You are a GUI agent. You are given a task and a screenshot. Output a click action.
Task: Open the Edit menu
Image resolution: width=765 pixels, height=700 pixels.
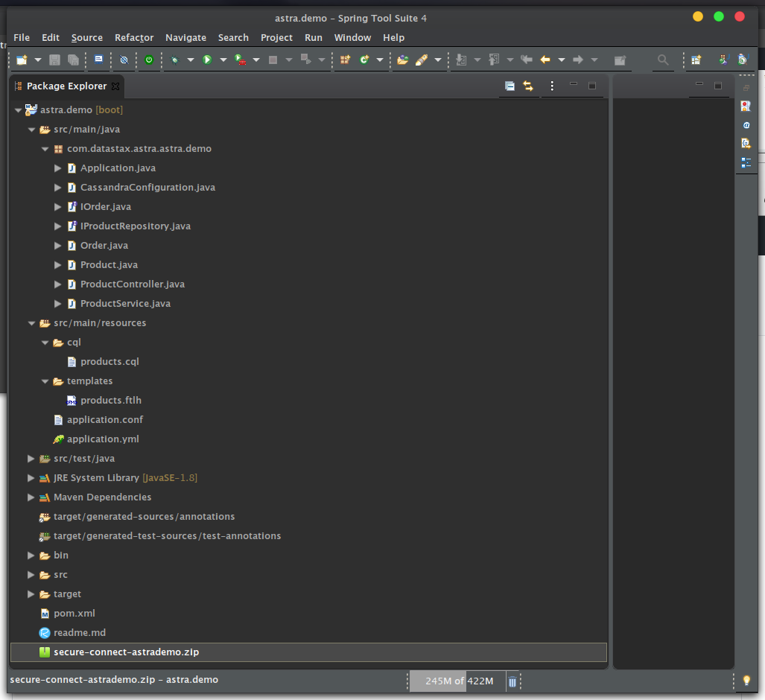(50, 37)
